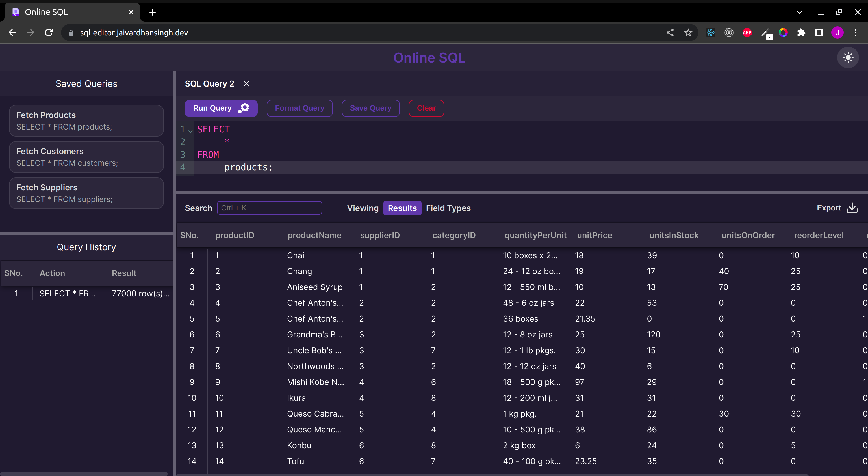868x476 pixels.
Task: Open the browser side panel icon
Action: (819, 33)
